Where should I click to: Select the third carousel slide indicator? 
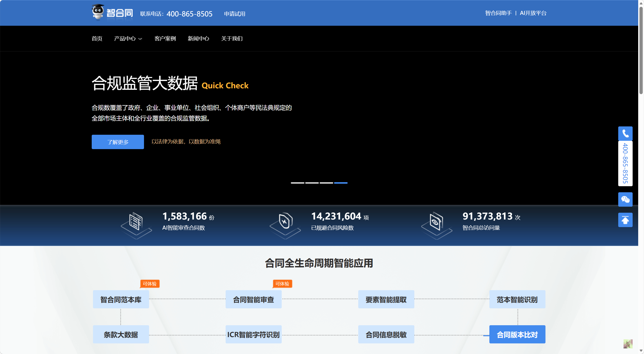coord(326,183)
